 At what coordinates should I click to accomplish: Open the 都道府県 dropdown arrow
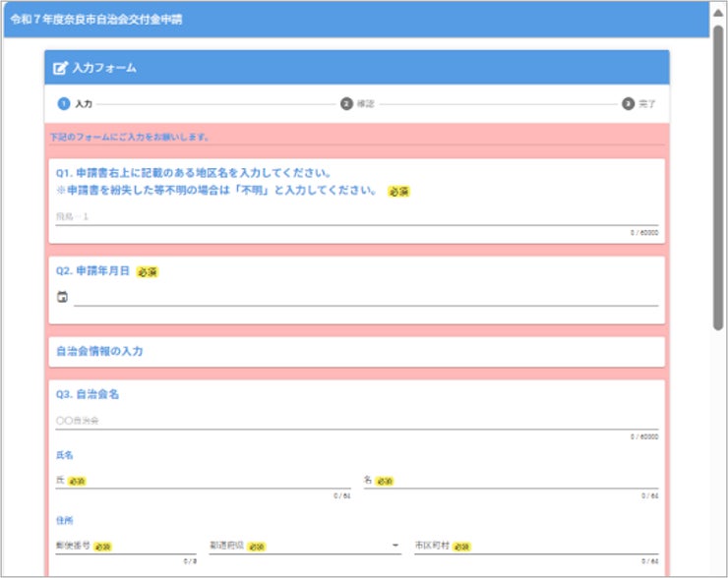[x=395, y=545]
